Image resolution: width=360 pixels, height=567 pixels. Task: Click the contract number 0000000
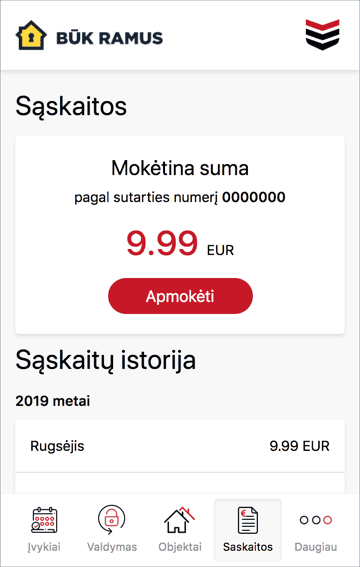pos(253,197)
